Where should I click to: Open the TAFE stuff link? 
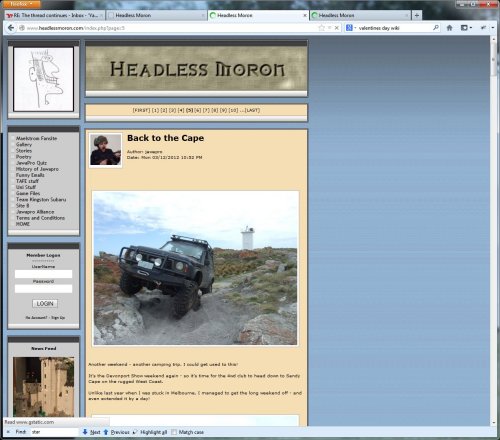click(x=27, y=181)
